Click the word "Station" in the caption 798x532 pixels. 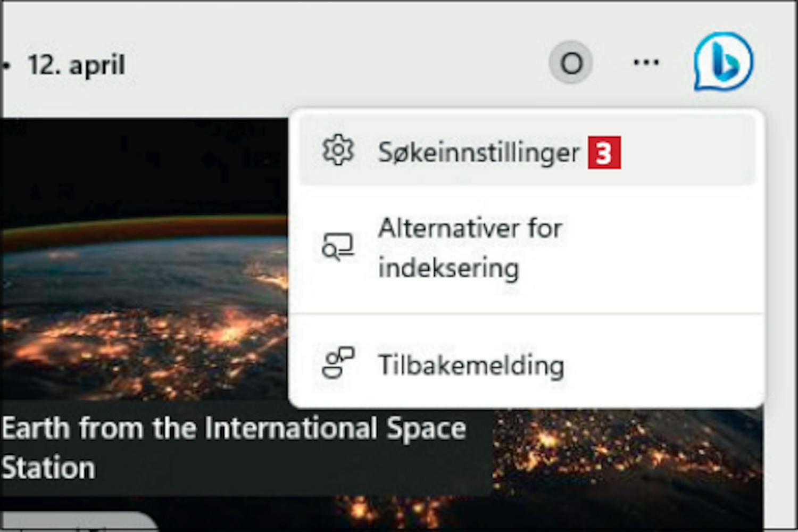tap(49, 468)
